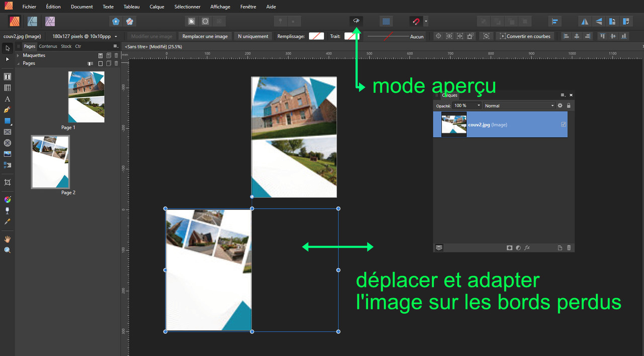
Task: Select the couv2.jpg layer thumbnail
Action: coord(454,124)
